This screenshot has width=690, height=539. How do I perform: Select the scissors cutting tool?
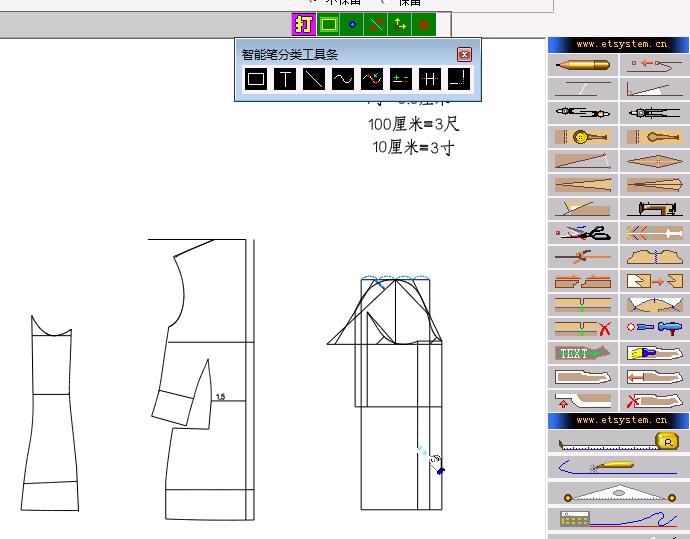coord(581,233)
